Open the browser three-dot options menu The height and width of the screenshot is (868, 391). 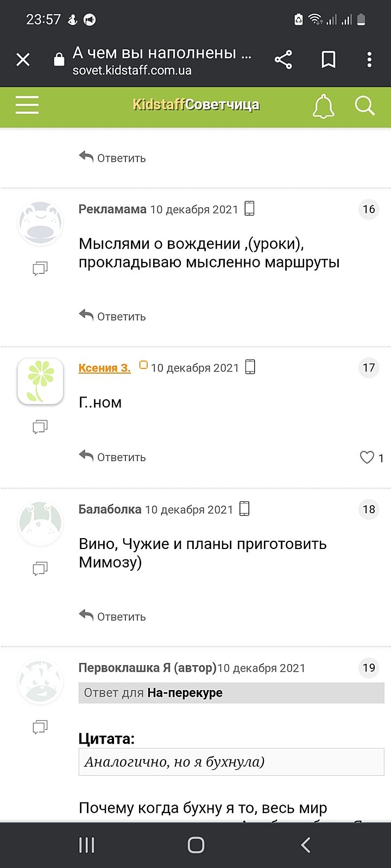click(x=369, y=60)
